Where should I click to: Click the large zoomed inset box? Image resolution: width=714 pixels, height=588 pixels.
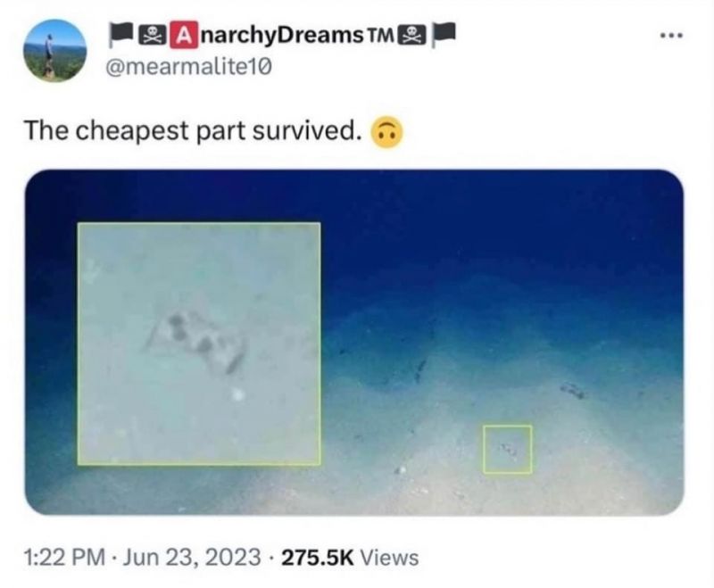199,344
